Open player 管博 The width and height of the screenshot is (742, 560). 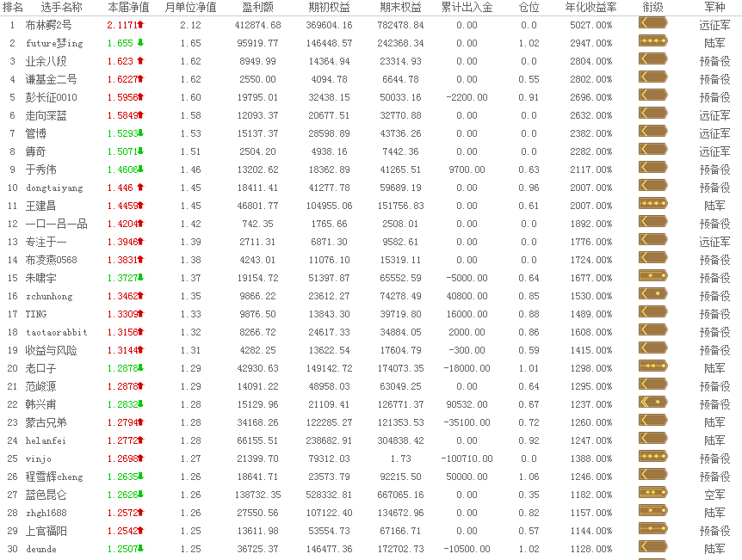click(x=36, y=133)
